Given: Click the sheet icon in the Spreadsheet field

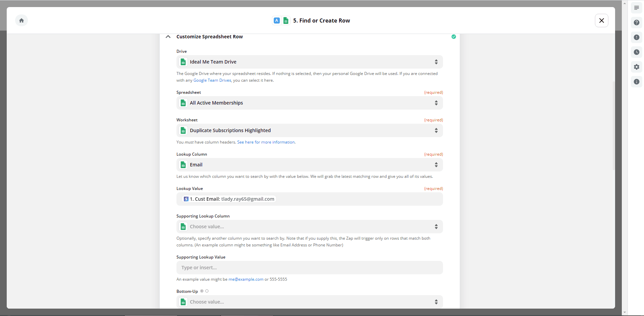Looking at the screenshot, I should [x=183, y=103].
